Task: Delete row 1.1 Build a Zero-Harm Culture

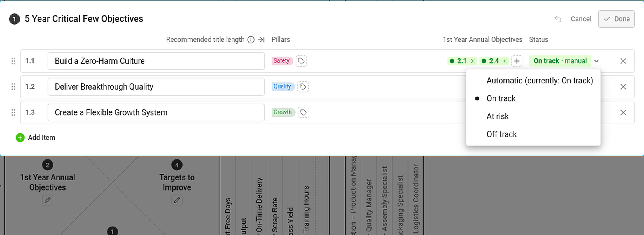Action: pos(623,61)
